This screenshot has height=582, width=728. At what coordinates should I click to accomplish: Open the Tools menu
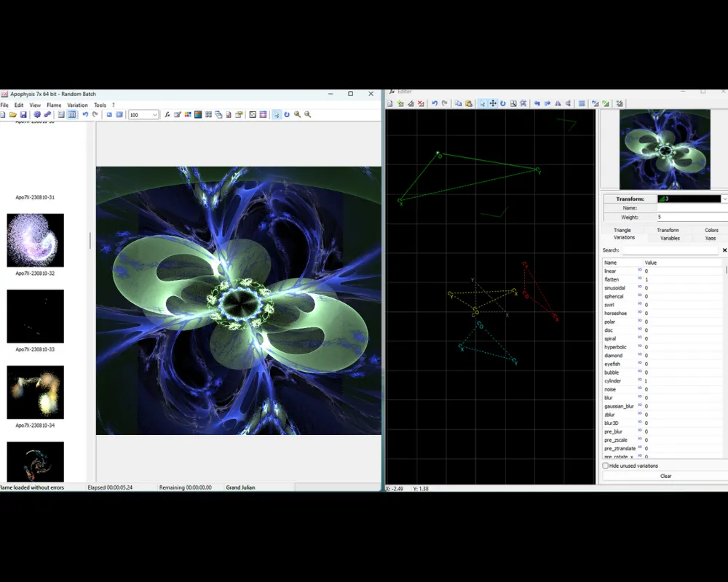(x=100, y=105)
